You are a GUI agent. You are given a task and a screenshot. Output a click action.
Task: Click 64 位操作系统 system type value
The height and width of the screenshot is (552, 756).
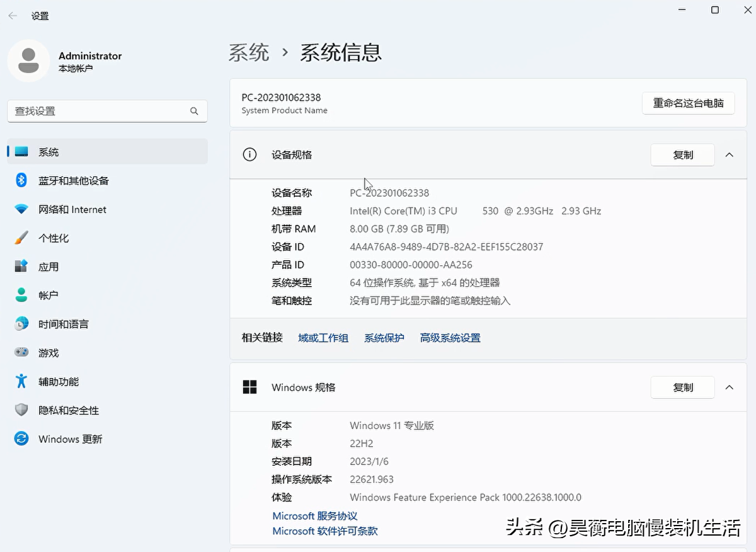click(425, 283)
